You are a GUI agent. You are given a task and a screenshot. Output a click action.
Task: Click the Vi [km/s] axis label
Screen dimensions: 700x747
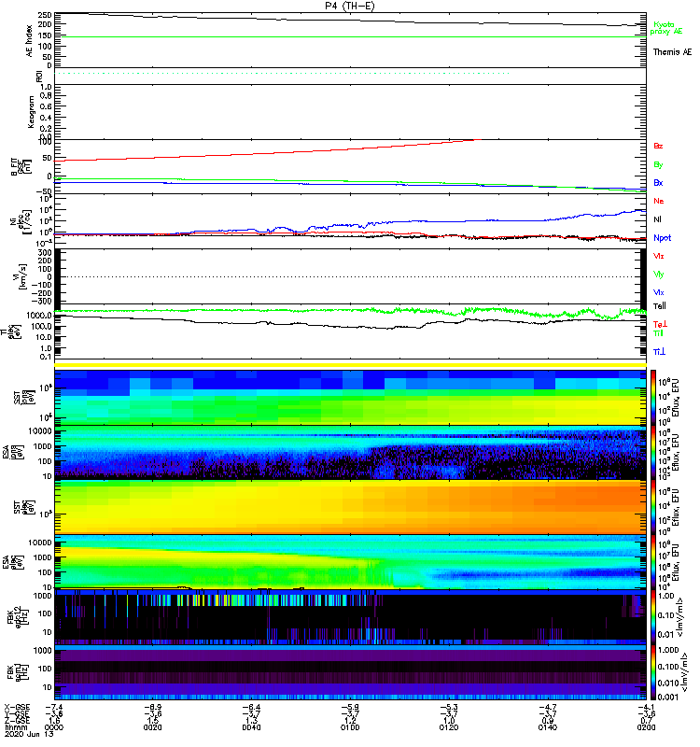tap(21, 276)
